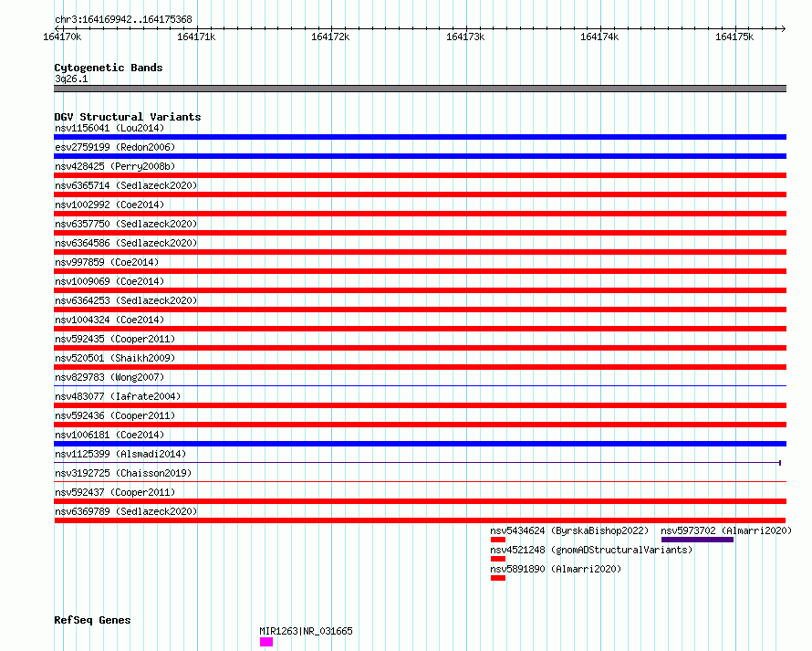Open the nsv520501 (Shaikh2009) label
This screenshot has height=651, width=812.
coord(115,358)
